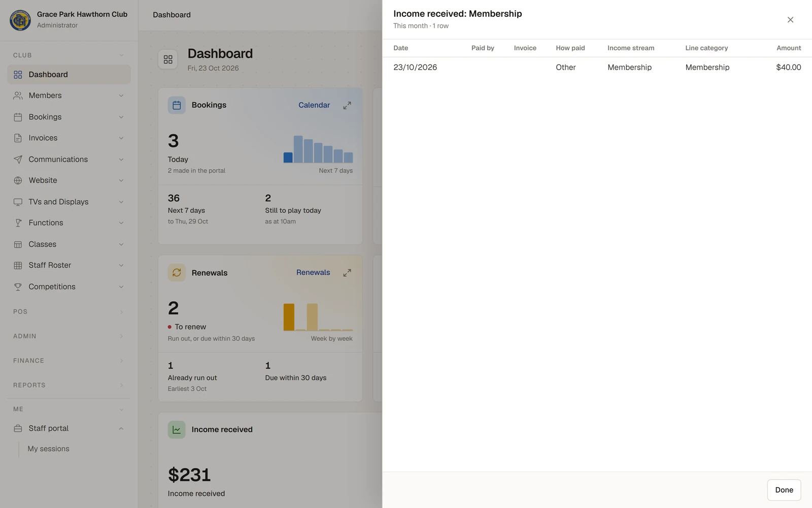
Task: Click the Renewals card refresh icon
Action: tap(177, 273)
